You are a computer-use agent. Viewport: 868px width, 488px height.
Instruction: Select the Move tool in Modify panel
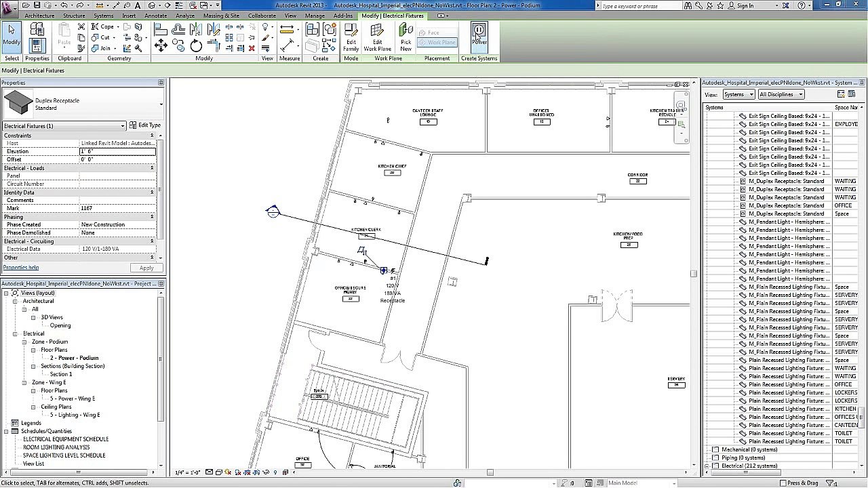pos(161,45)
